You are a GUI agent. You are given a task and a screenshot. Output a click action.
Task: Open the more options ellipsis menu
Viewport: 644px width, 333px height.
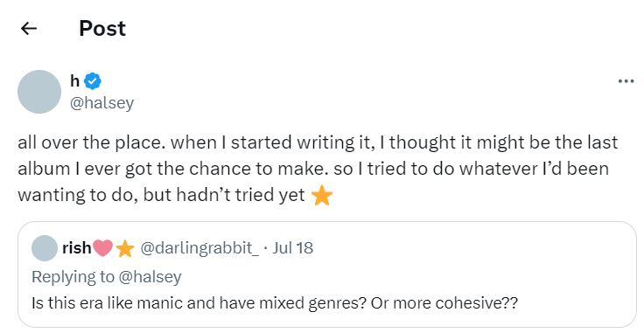point(626,81)
